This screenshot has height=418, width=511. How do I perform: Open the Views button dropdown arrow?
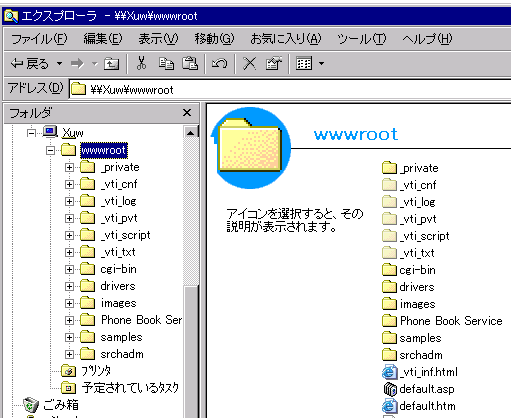point(321,63)
